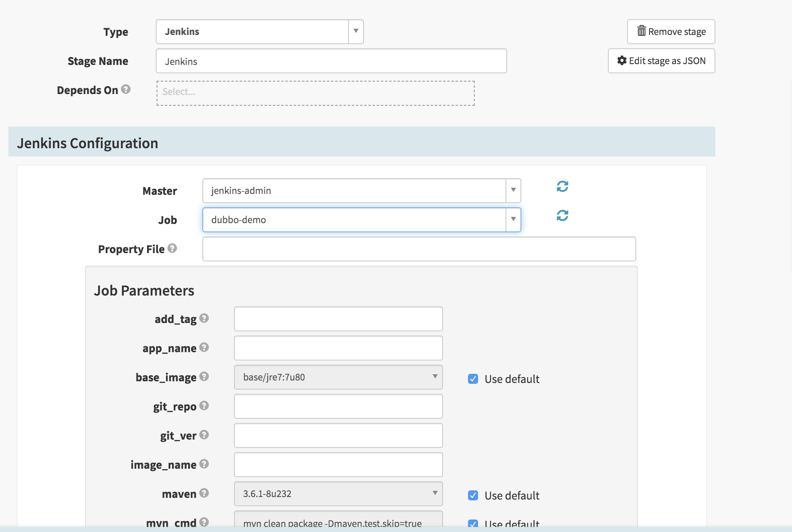Click Remove stage button

coord(671,32)
